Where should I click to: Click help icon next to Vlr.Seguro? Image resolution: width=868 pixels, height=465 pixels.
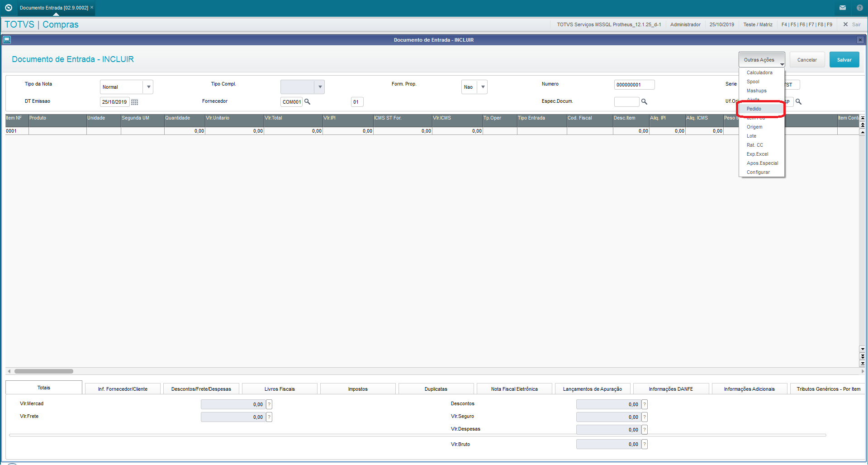(645, 417)
